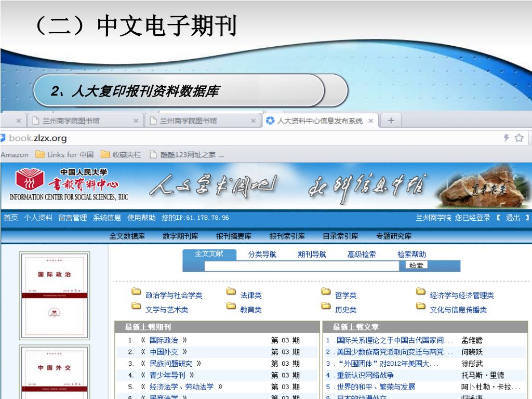This screenshot has width=532, height=399.
Task: Click the 兰州商学院 您已经登录 status text
Action: pos(453,218)
